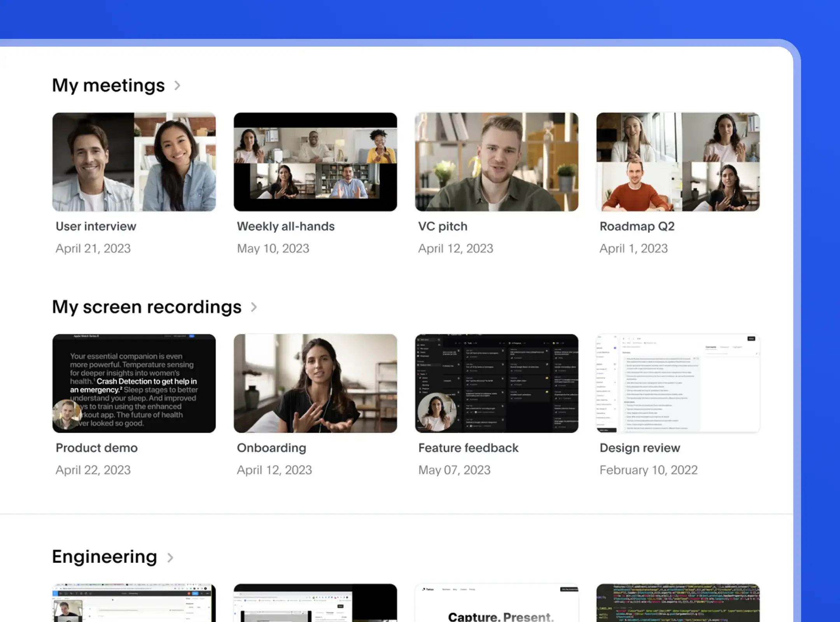The height and width of the screenshot is (622, 840).
Task: Click the presenter bubble in Product demo
Action: pyautogui.click(x=66, y=415)
